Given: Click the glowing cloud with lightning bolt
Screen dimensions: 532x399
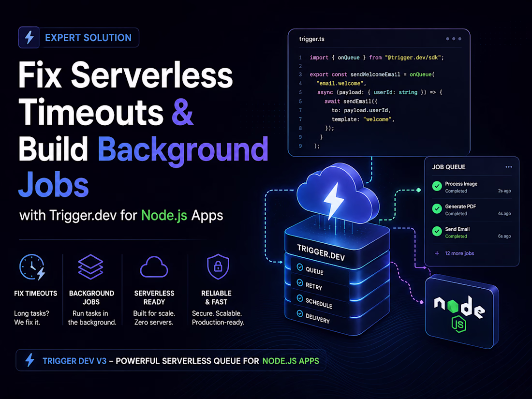Looking at the screenshot, I should click(x=338, y=193).
